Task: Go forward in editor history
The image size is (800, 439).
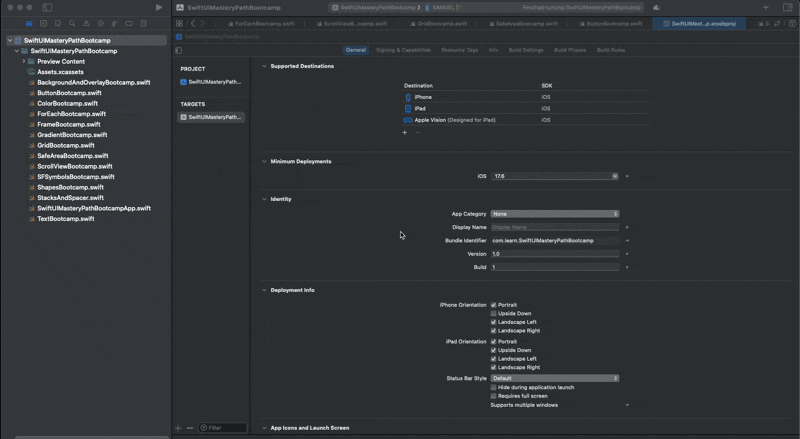Action: tap(202, 23)
